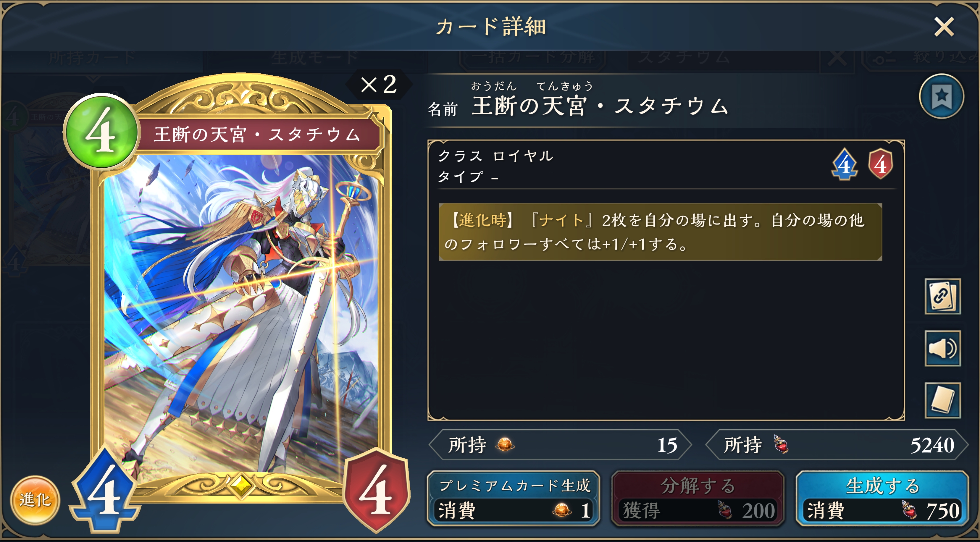Click the ×2 owned count badge
The width and height of the screenshot is (980, 542).
(x=379, y=85)
